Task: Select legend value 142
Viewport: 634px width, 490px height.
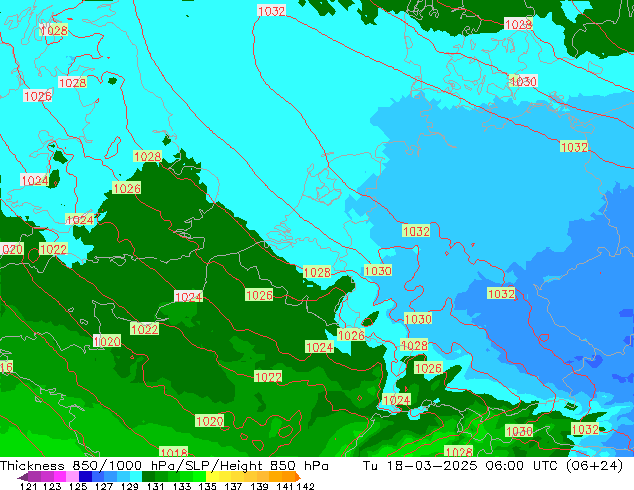Action: [306, 486]
